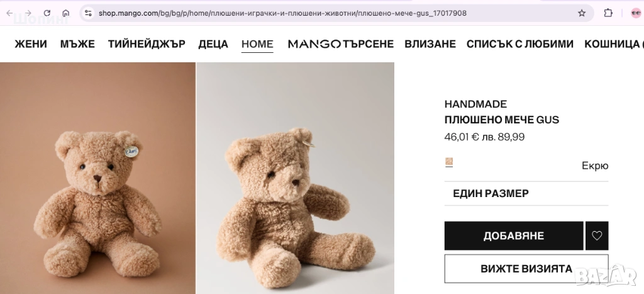Click the ДОБАВЯНЕ button
The height and width of the screenshot is (294, 644).
click(514, 235)
